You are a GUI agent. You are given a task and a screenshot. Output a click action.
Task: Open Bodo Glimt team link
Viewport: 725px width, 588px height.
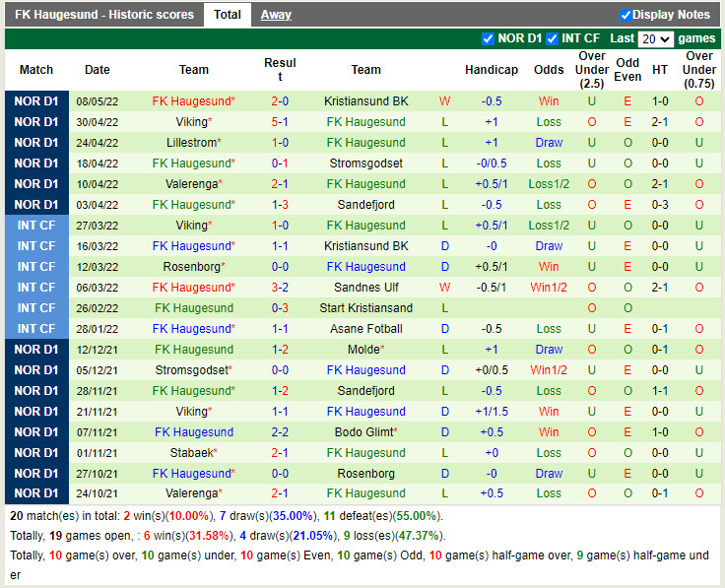tap(365, 432)
